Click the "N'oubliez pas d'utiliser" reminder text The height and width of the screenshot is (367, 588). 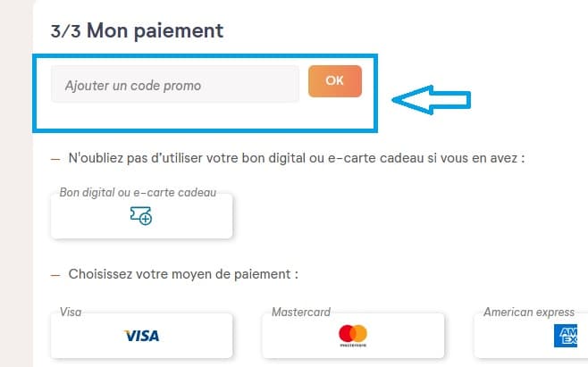click(295, 158)
